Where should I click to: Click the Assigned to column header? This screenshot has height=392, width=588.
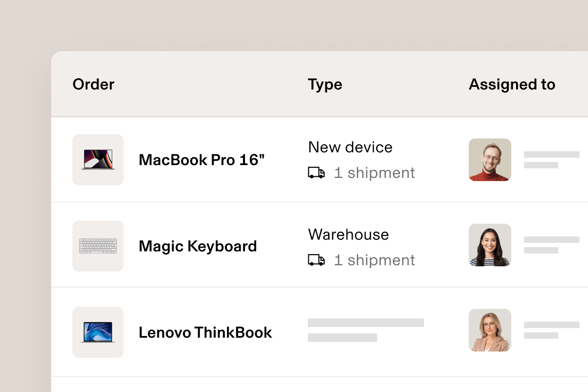pos(512,84)
